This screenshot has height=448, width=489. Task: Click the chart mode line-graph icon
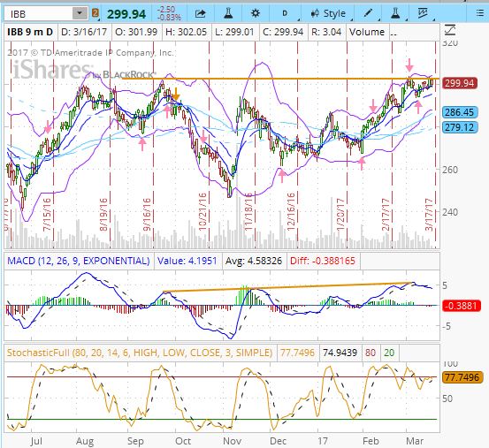point(424,13)
